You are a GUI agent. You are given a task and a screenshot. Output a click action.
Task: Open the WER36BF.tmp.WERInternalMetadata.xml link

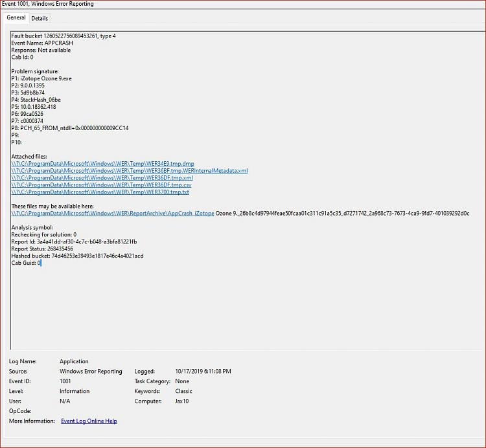(130, 171)
